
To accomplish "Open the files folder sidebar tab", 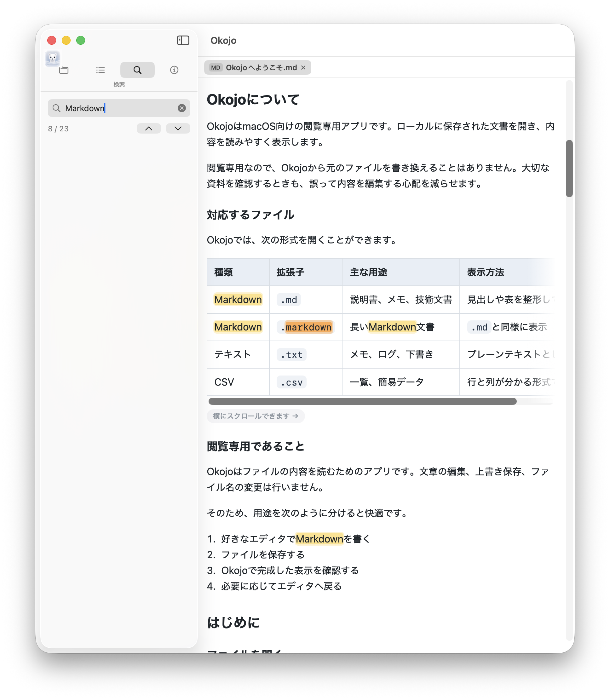I will pos(64,70).
